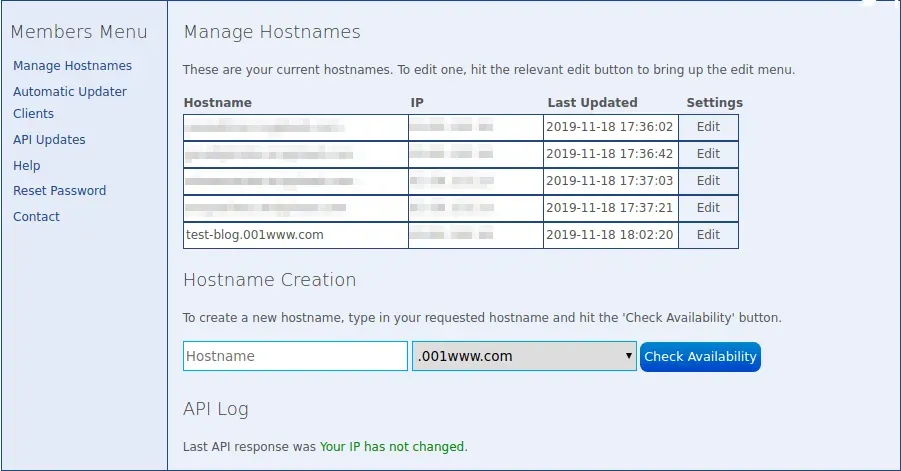Click the Members Menu heading
901x471 pixels.
pos(79,32)
